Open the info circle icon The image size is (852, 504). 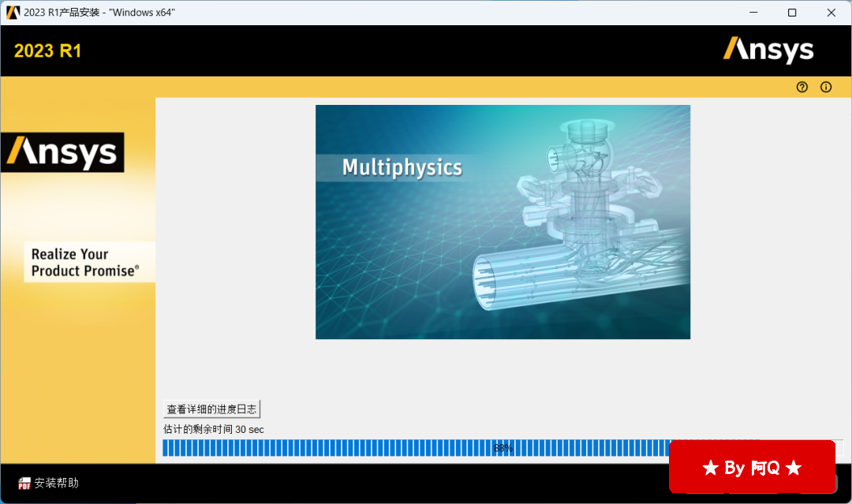(826, 87)
